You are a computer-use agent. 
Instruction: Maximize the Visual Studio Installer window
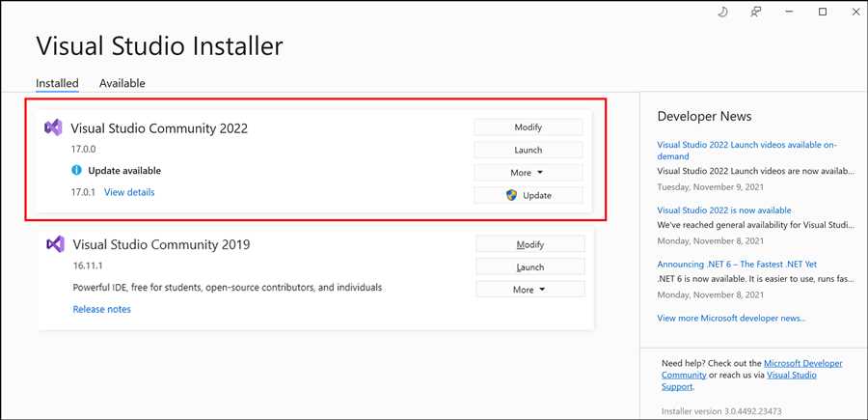(823, 13)
